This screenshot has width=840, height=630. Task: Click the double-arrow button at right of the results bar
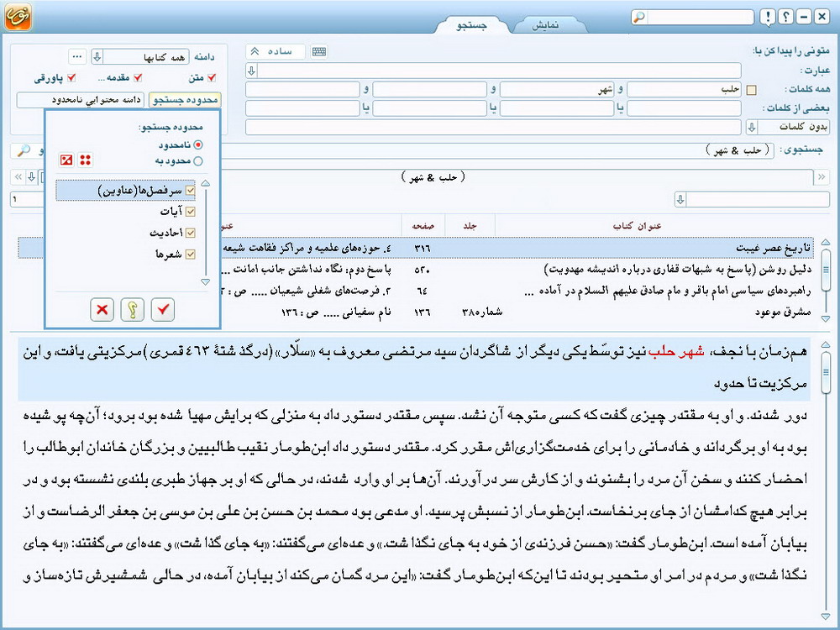coord(822,176)
